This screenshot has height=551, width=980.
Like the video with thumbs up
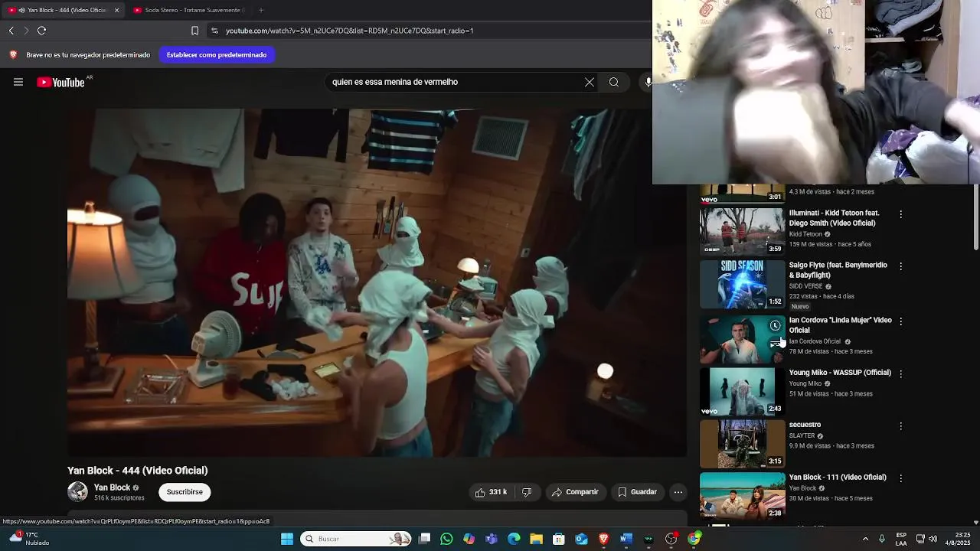click(491, 492)
